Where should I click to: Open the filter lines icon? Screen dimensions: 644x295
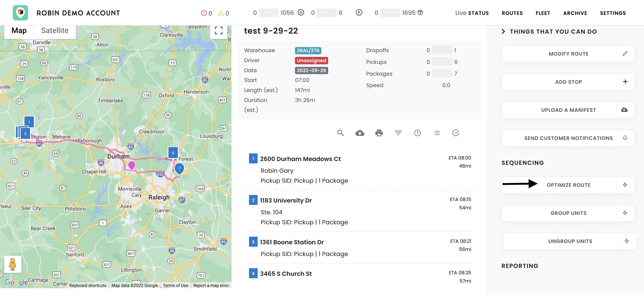click(398, 133)
